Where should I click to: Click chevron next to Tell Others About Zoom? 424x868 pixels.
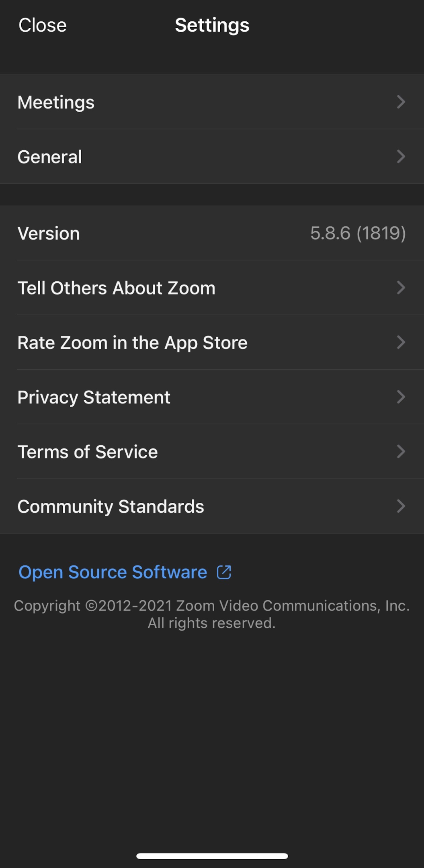click(x=400, y=288)
